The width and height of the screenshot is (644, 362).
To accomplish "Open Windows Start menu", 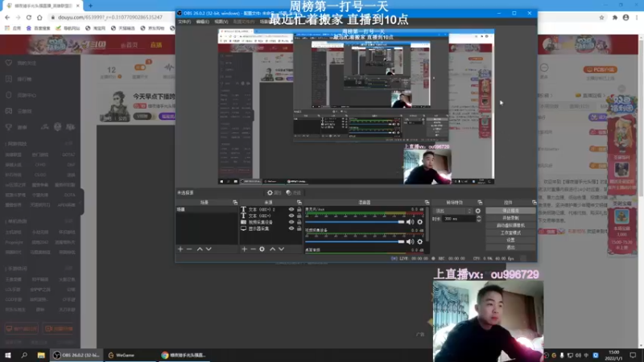I will tap(8, 355).
